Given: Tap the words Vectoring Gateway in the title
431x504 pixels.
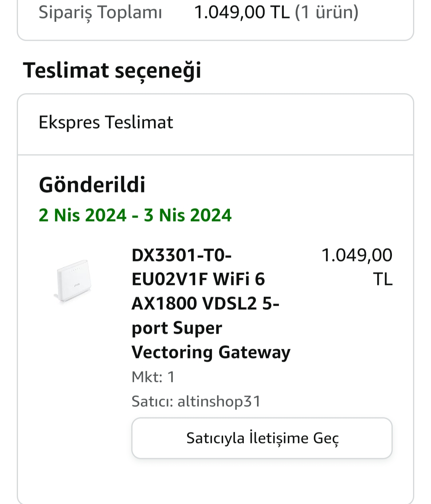Looking at the screenshot, I should tap(211, 352).
